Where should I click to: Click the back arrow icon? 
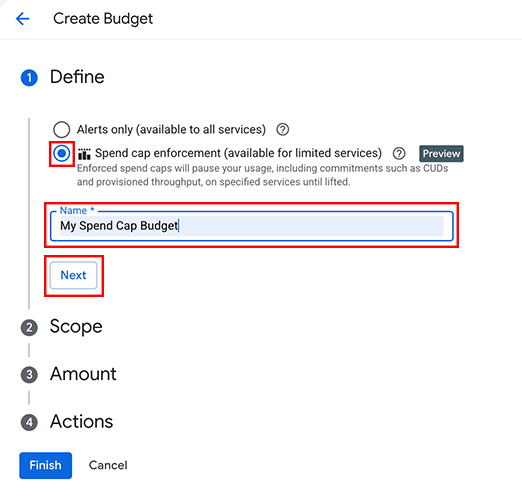coord(23,19)
